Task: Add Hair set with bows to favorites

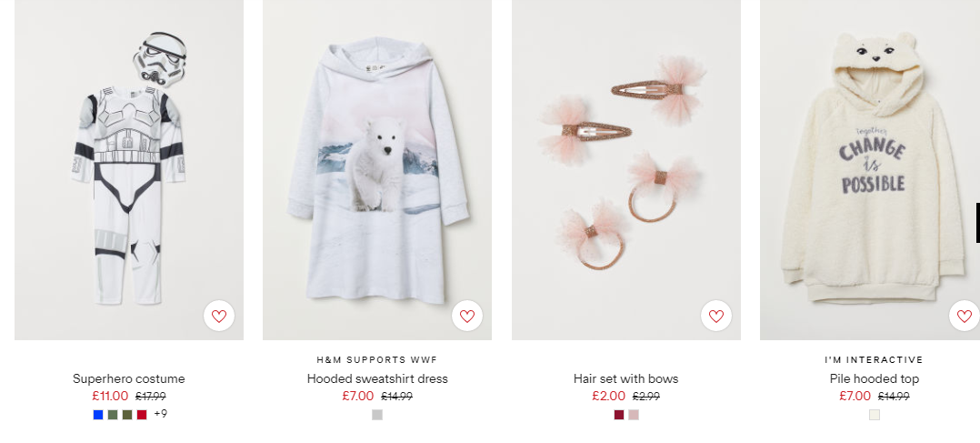Action: [716, 316]
